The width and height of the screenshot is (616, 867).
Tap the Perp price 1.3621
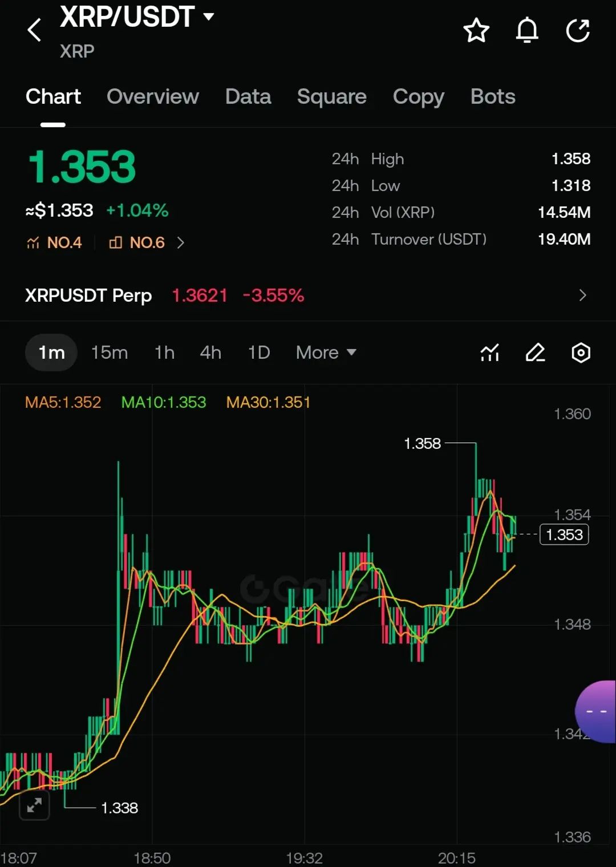point(200,295)
